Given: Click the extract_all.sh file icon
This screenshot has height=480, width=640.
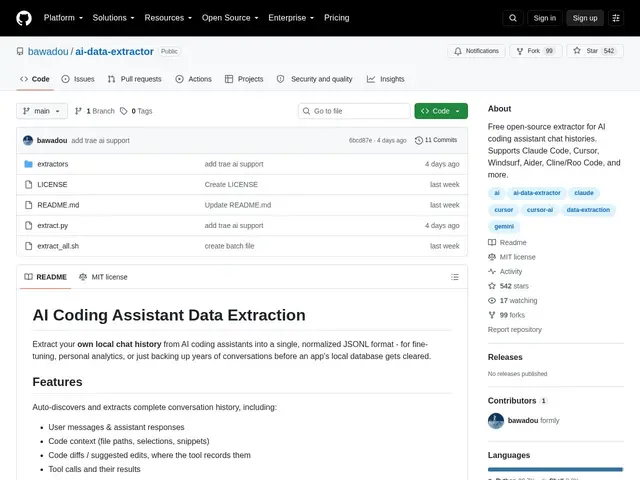Looking at the screenshot, I should 28,246.
